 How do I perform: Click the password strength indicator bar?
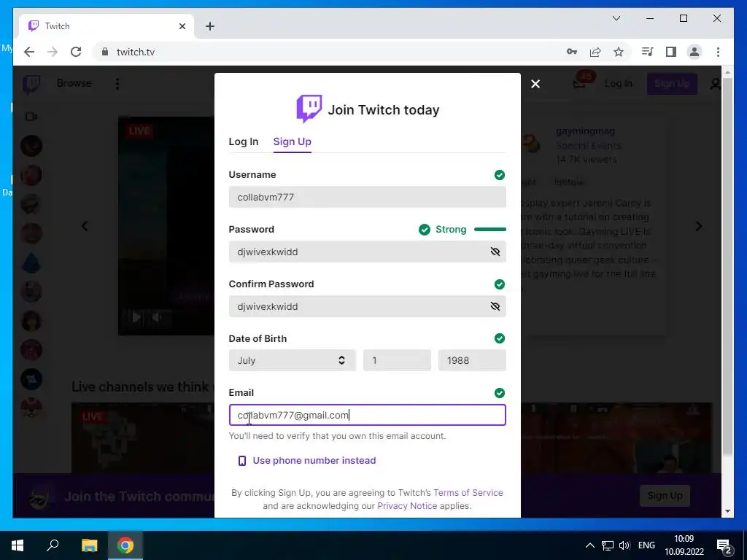pos(490,230)
